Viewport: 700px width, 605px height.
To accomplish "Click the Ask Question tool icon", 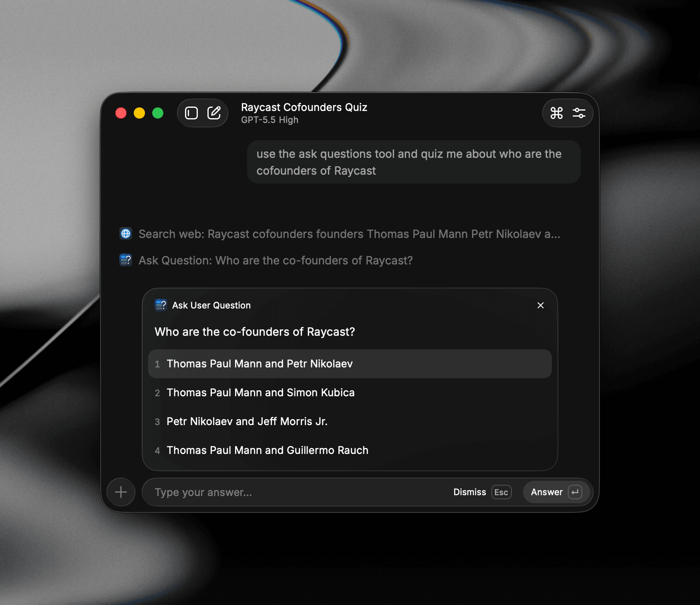I will click(126, 260).
